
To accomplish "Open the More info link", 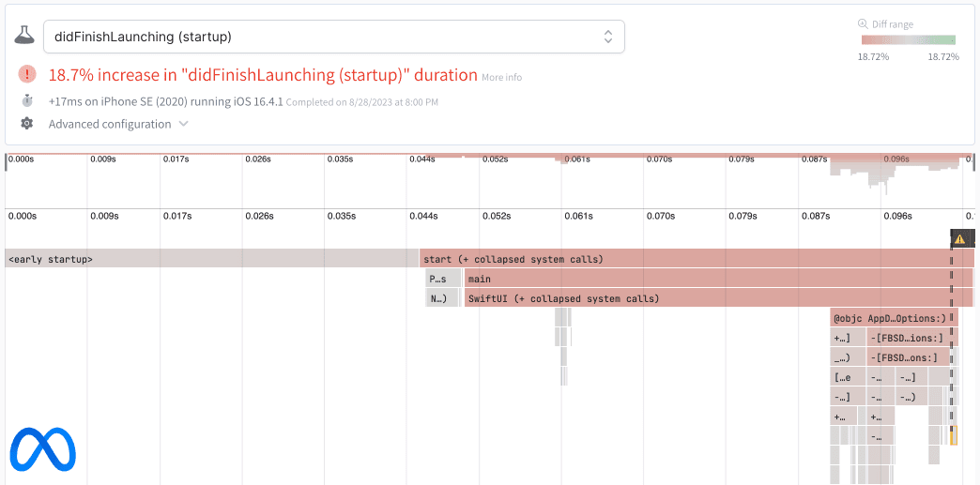I will tap(501, 77).
